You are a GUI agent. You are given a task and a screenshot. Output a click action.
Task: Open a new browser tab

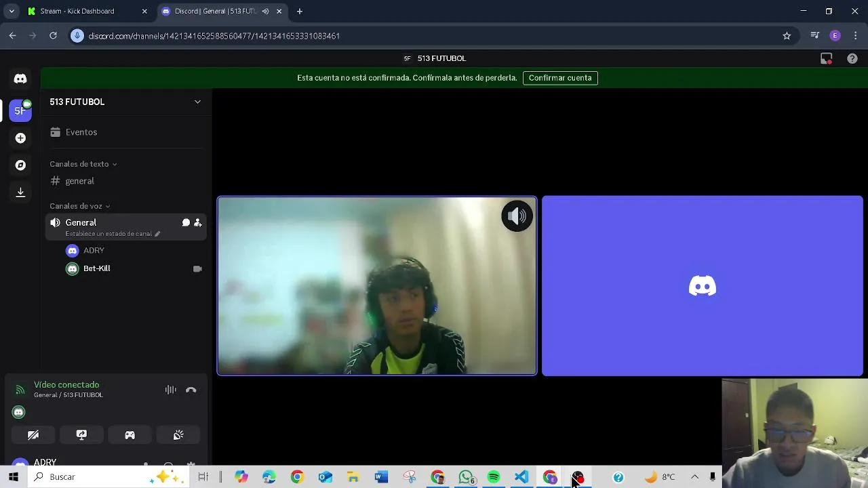coord(300,12)
